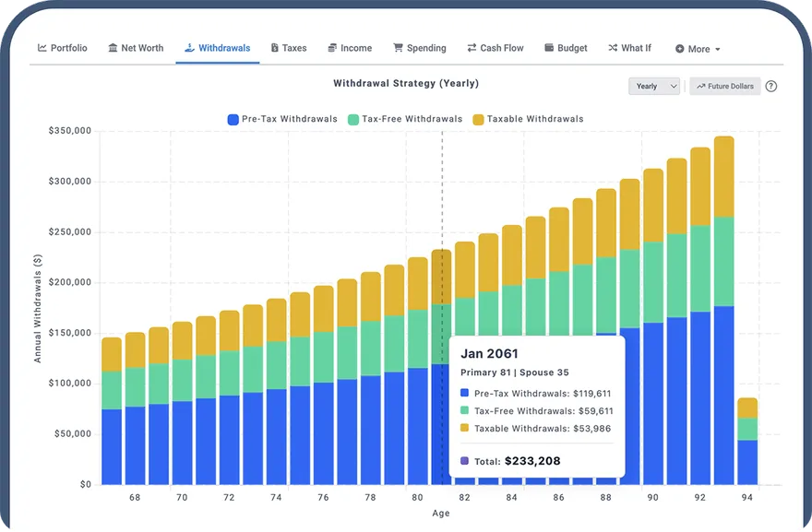The image size is (812, 532).
Task: Click the bar for age 68
Action: [x=135, y=408]
